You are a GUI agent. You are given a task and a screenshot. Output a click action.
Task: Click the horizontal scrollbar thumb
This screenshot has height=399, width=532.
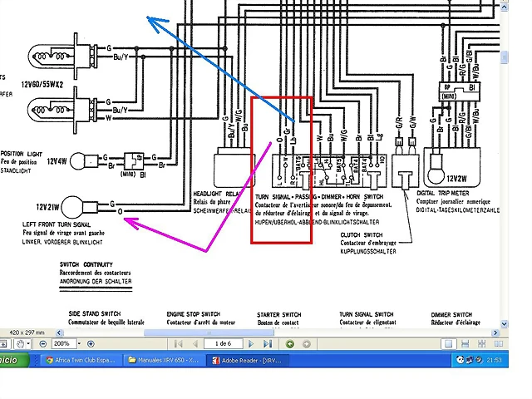(x=209, y=332)
